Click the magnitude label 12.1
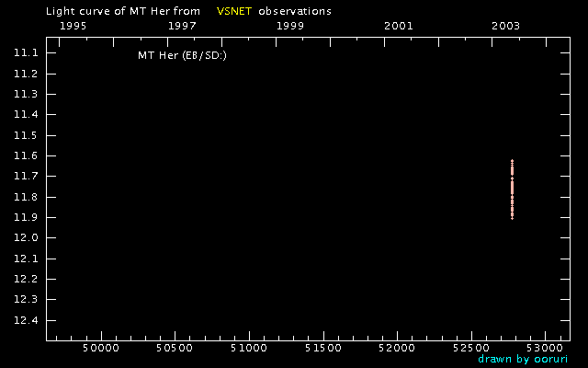This screenshot has width=588, height=368. [27, 259]
